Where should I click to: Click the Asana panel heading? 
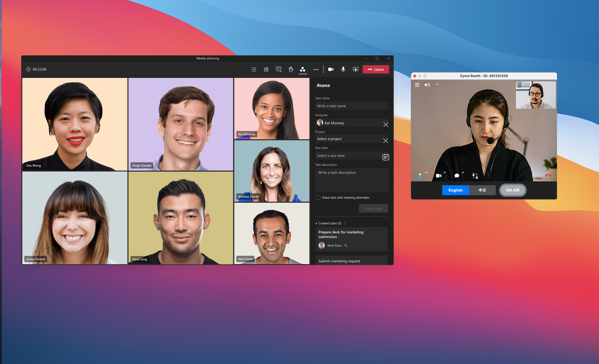pos(323,85)
